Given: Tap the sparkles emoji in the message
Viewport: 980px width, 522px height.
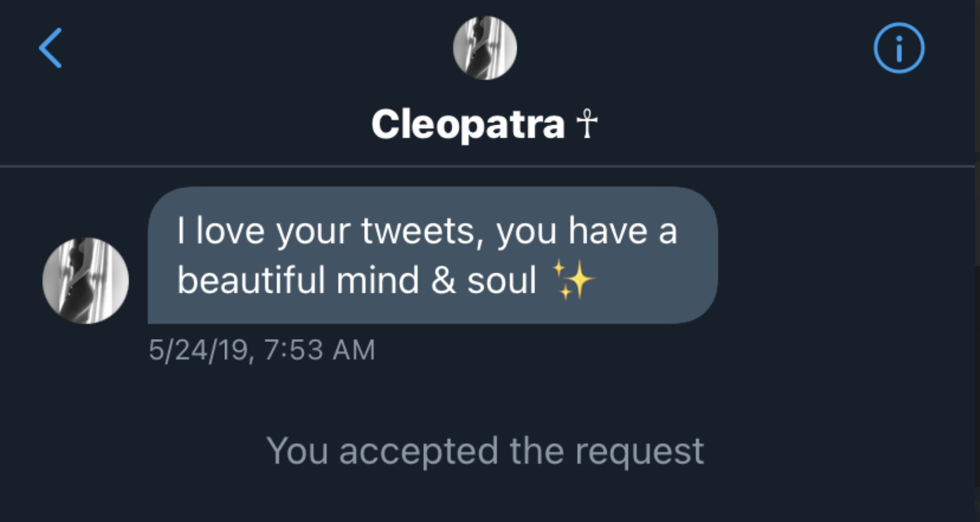Looking at the screenshot, I should pos(574,281).
